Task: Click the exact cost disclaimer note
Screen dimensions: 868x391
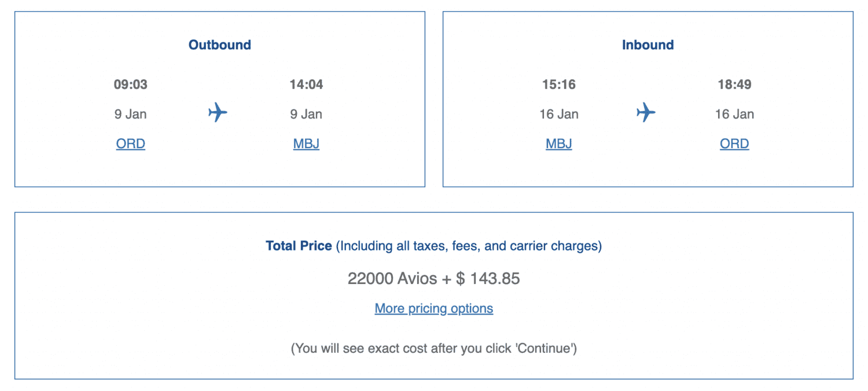Action: tap(433, 348)
